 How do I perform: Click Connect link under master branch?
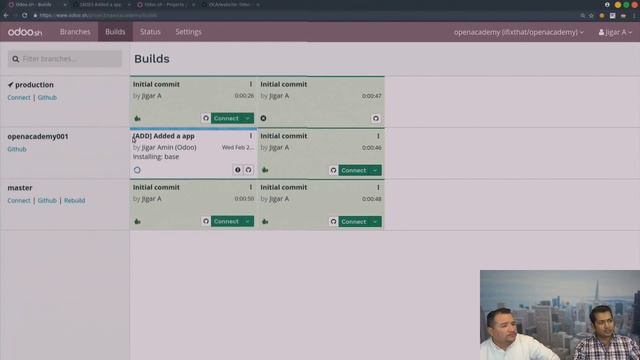[x=19, y=200]
